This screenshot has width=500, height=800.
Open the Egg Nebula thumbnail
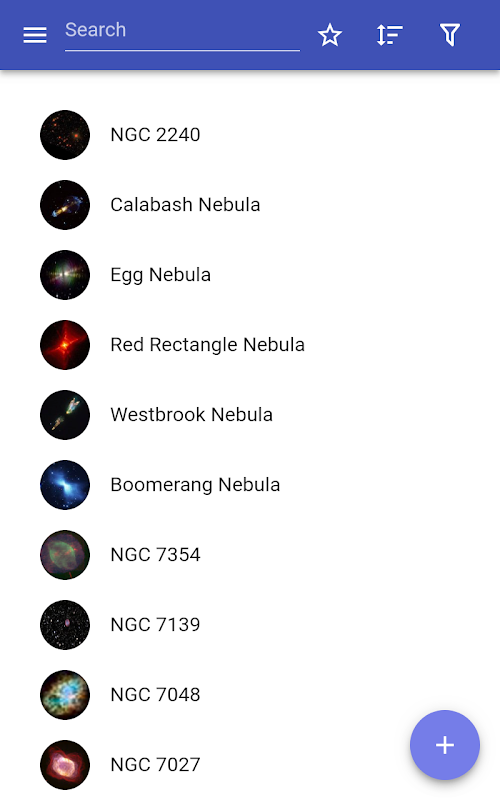(x=65, y=275)
